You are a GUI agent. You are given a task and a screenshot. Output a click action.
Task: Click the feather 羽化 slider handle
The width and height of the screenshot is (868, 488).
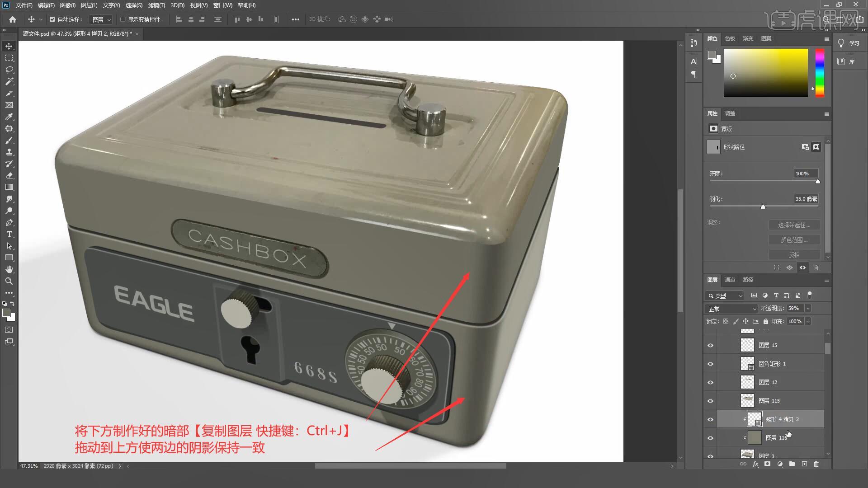tap(763, 207)
